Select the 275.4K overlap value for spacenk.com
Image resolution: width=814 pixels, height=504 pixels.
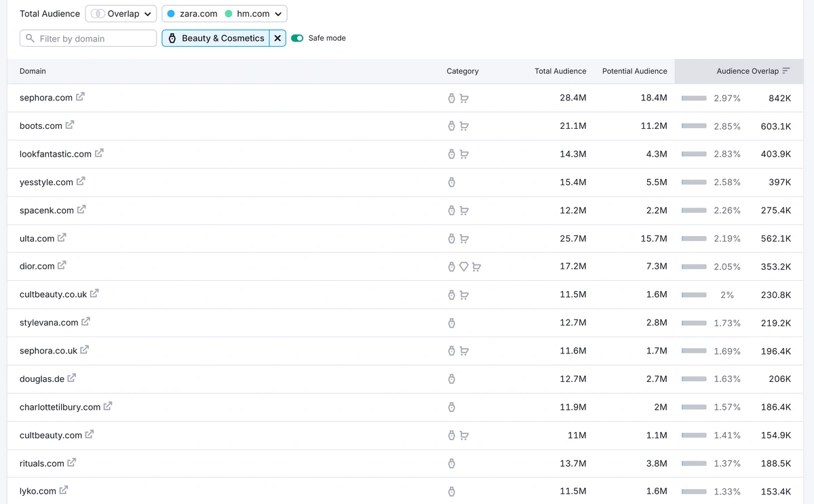(x=776, y=210)
